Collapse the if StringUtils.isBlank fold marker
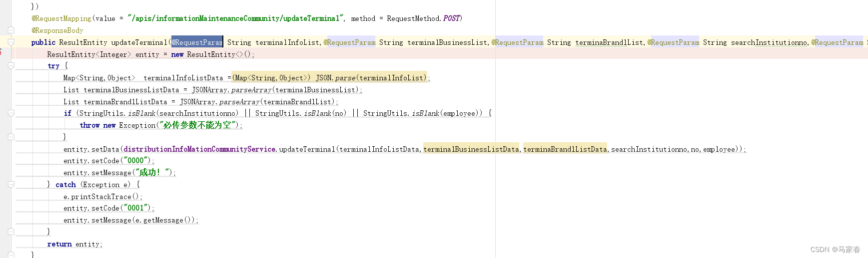 (x=10, y=113)
